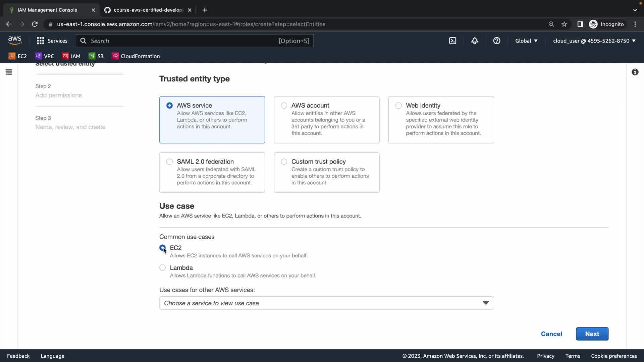Open the info panel icon

(635, 72)
